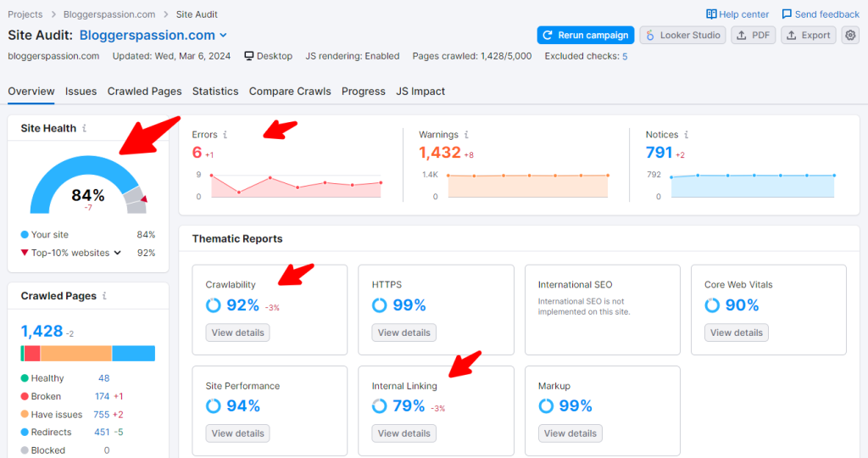Click the Warnings count 1,432

[440, 153]
